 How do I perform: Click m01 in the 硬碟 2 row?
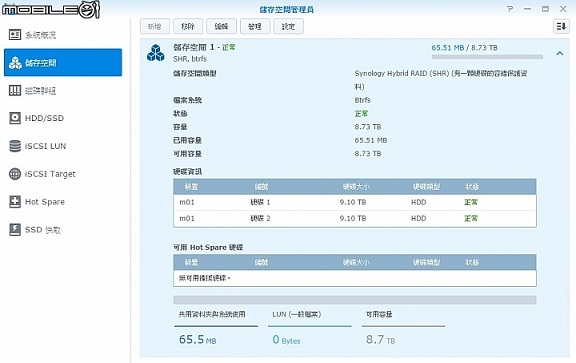point(187,218)
